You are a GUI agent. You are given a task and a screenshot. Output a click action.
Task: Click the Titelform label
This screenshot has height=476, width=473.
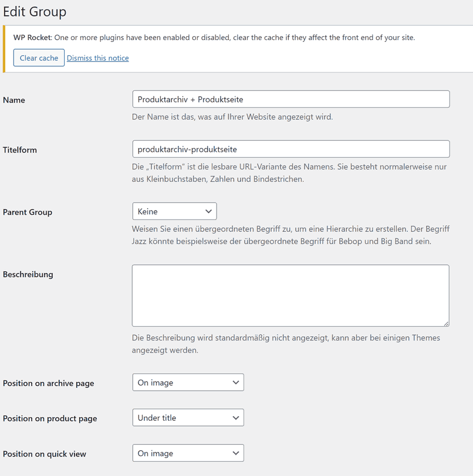[20, 150]
